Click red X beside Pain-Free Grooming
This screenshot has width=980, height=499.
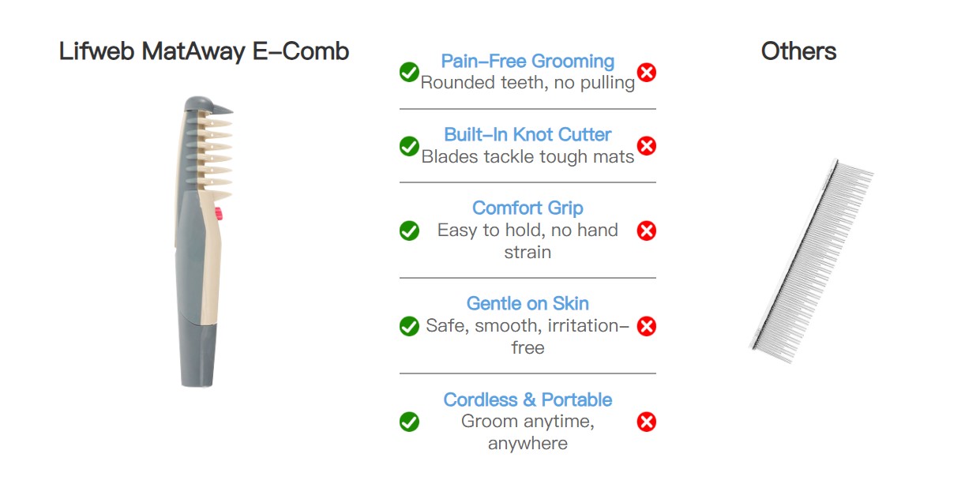tap(647, 73)
